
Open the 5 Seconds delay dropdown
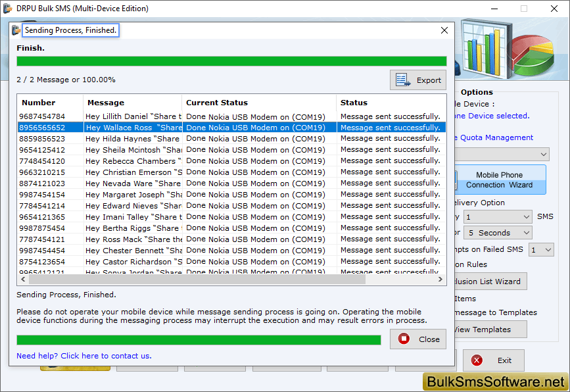coord(497,233)
